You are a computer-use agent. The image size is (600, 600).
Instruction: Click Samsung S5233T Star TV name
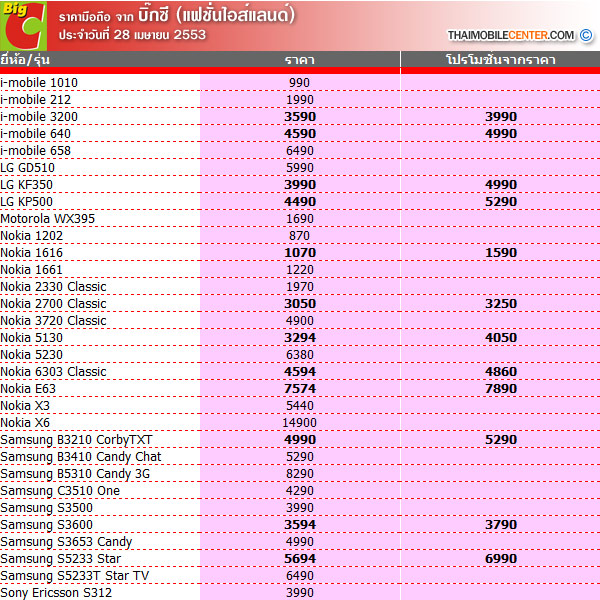(75, 576)
